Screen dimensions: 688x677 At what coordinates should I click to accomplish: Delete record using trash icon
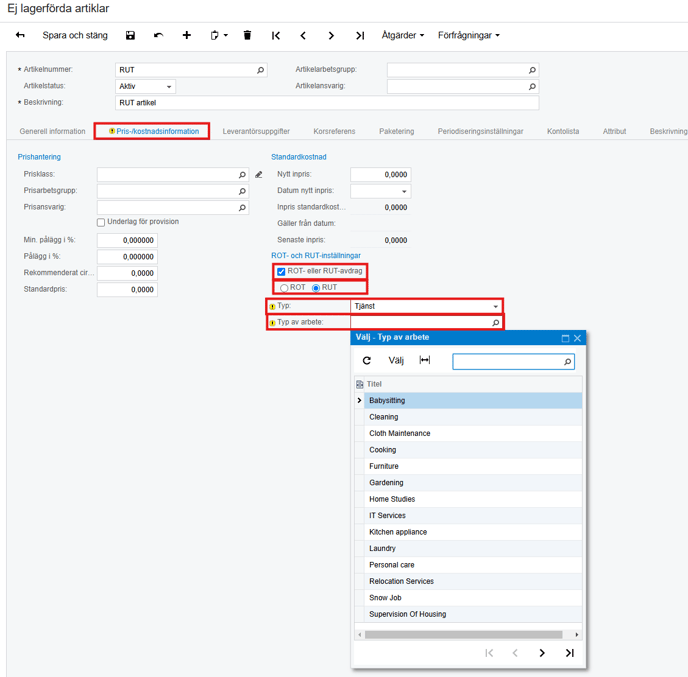[247, 36]
